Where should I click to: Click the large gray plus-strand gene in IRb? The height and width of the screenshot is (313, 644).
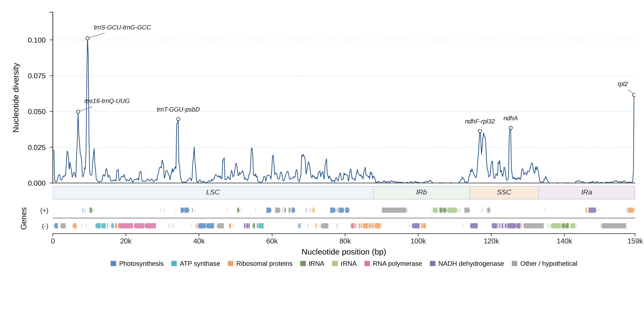click(395, 210)
